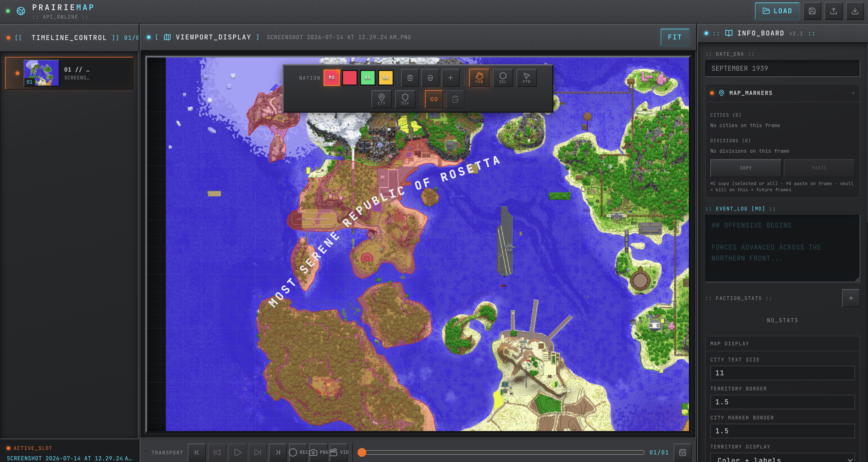Image resolution: width=868 pixels, height=462 pixels.
Task: Copy markers with COPY button
Action: [x=746, y=168]
